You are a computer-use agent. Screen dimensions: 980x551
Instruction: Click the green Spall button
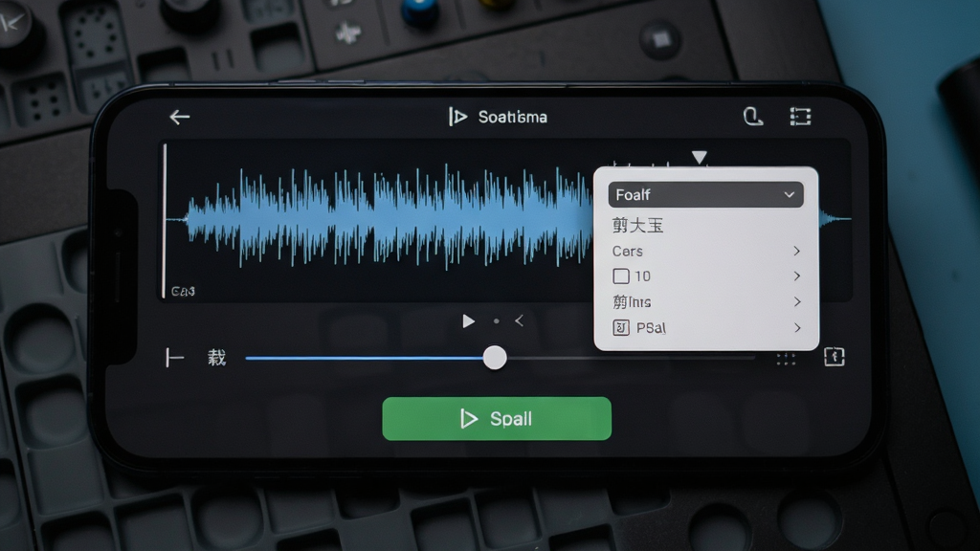(x=497, y=419)
